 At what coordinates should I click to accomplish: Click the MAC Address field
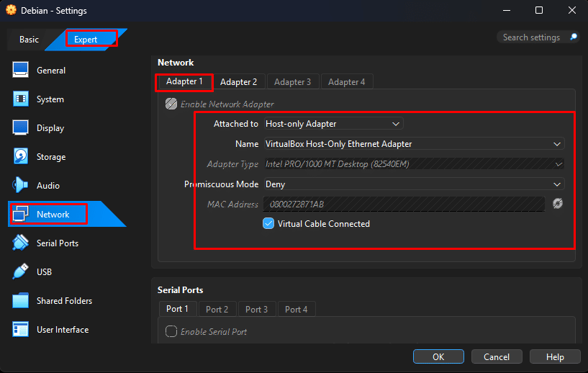404,204
